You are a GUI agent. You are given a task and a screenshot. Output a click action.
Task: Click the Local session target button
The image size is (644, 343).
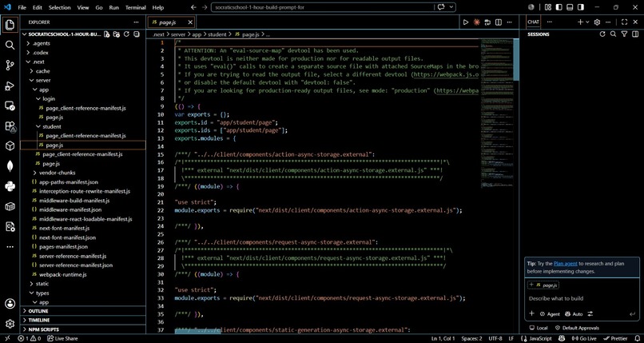pyautogui.click(x=539, y=328)
